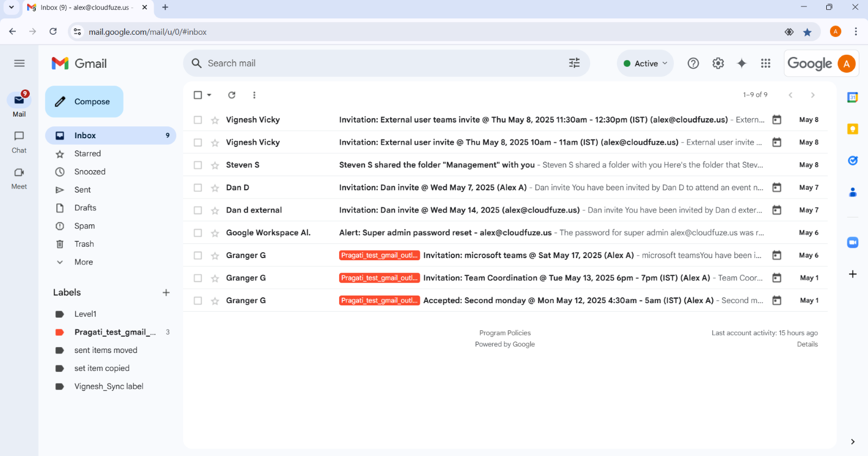Select the first Vignesh Vicky email checkbox
This screenshot has width=868, height=456.
198,120
